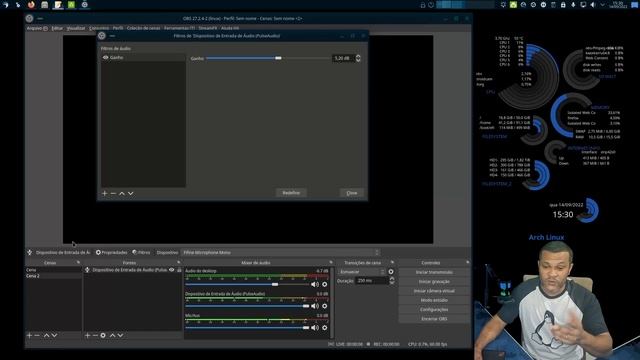Click the Redefinir button in Filters dialog

tap(291, 193)
